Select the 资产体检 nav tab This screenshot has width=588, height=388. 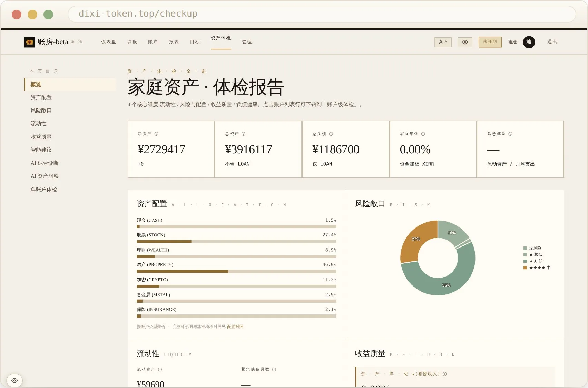(221, 38)
